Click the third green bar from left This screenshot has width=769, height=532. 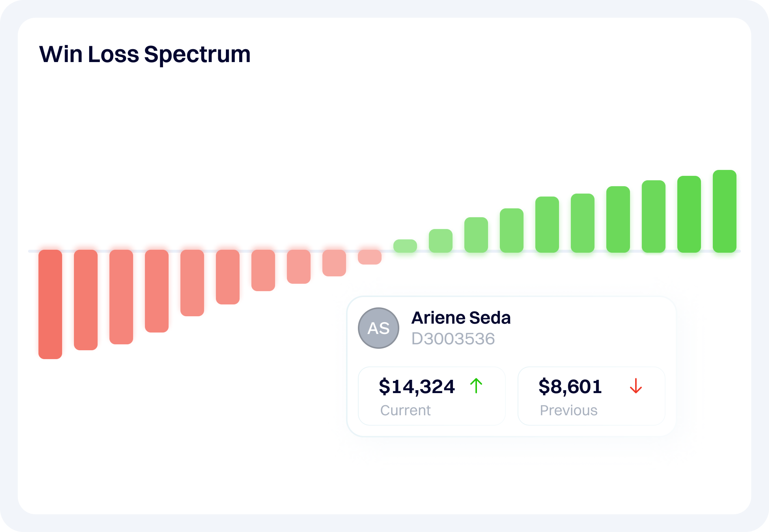476,235
